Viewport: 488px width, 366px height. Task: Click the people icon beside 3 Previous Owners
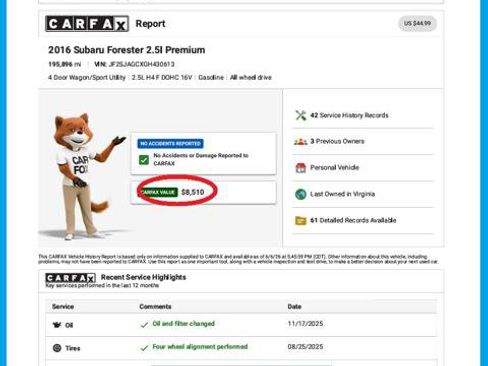point(301,142)
